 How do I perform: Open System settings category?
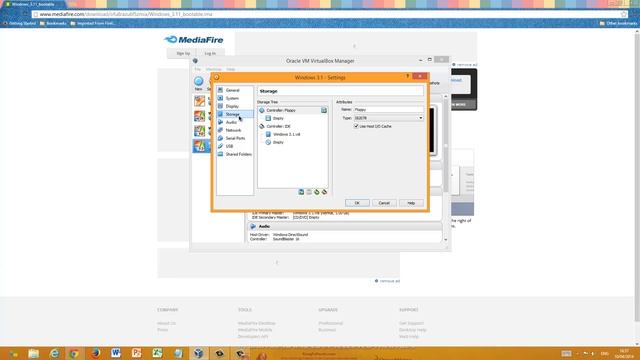(235, 98)
